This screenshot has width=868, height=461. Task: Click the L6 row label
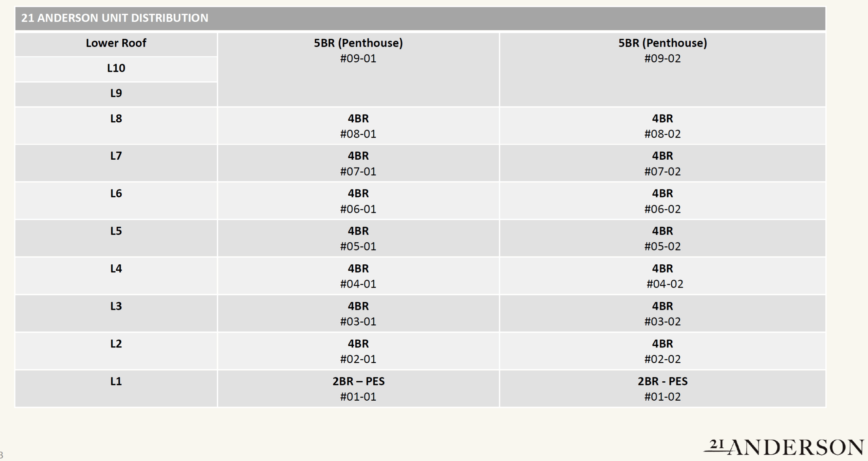click(116, 194)
